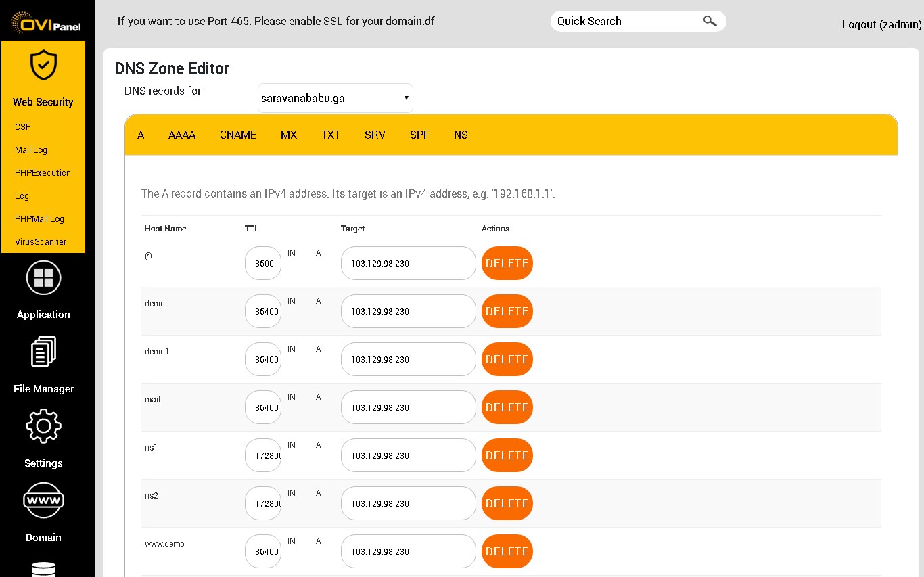Open the PHPMail Log page
This screenshot has height=577, width=924.
coord(39,218)
